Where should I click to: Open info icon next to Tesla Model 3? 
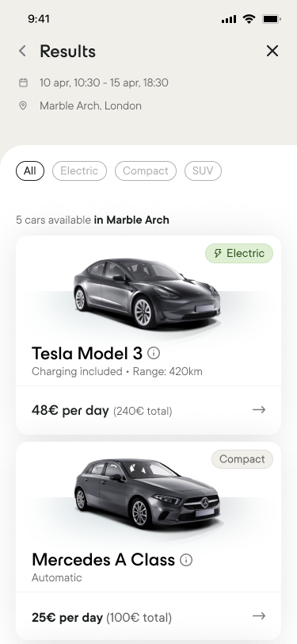coord(154,353)
